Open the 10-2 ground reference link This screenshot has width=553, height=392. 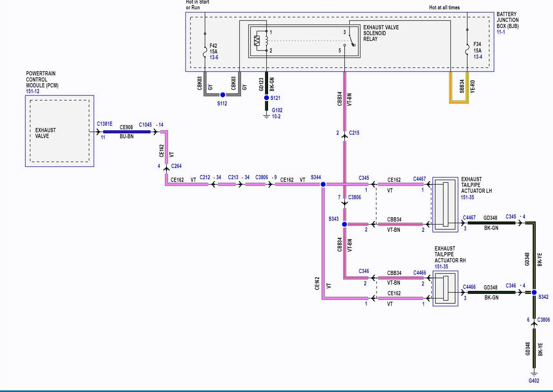tap(276, 116)
